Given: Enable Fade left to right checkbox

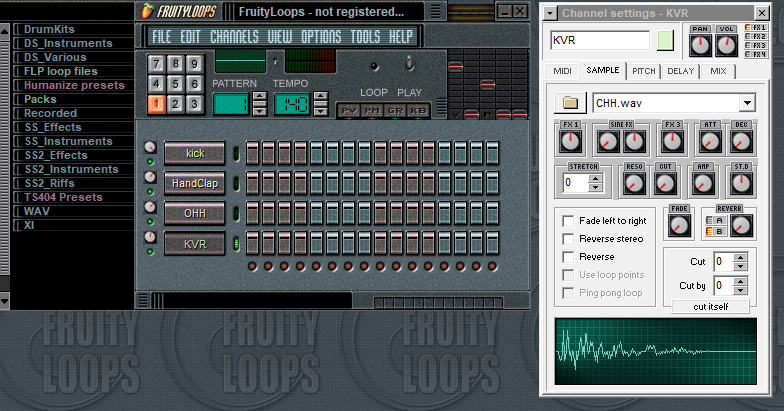Looking at the screenshot, I should point(568,221).
